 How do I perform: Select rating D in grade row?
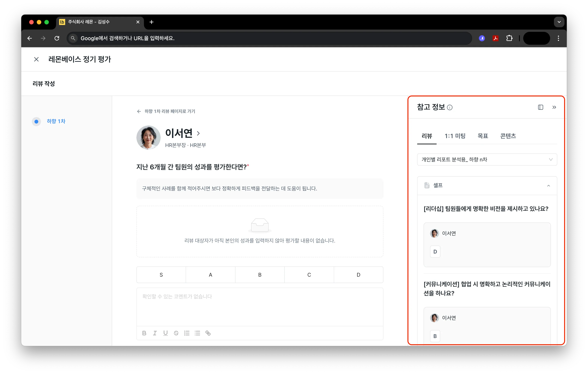pyautogui.click(x=358, y=275)
